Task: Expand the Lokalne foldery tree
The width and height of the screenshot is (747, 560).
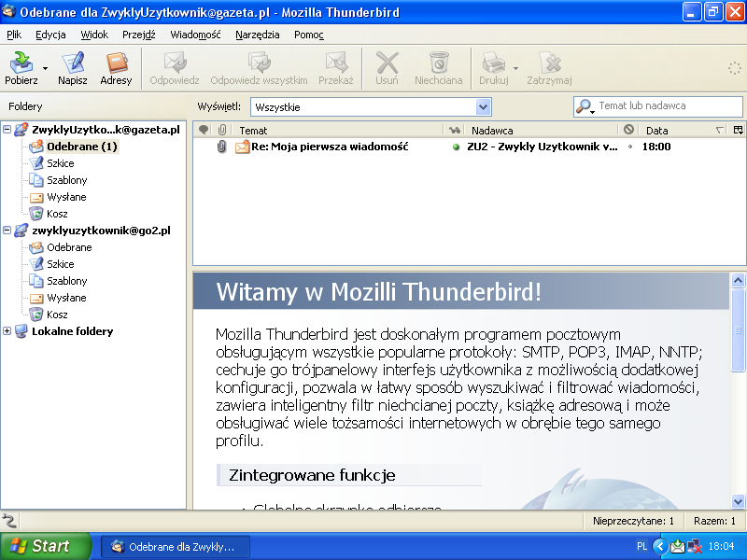Action: point(7,331)
